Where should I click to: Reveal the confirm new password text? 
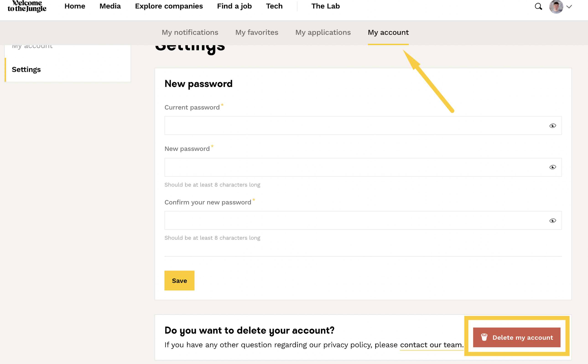(x=552, y=221)
